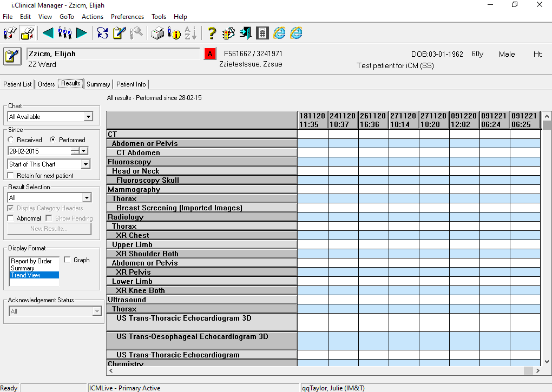The width and height of the screenshot is (552, 392).
Task: Click the open patient chart folder icon
Action: [28, 33]
